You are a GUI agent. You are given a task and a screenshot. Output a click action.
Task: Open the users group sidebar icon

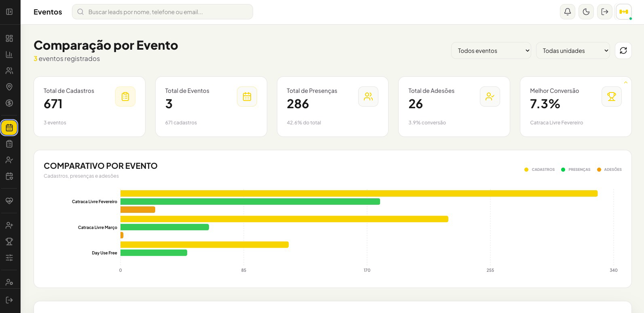pyautogui.click(x=9, y=71)
